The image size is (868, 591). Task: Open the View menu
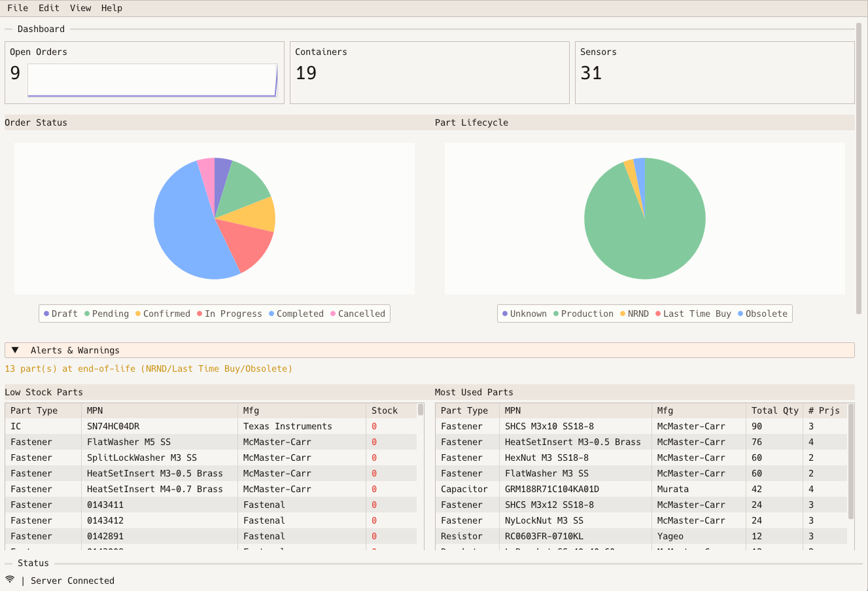[x=80, y=8]
